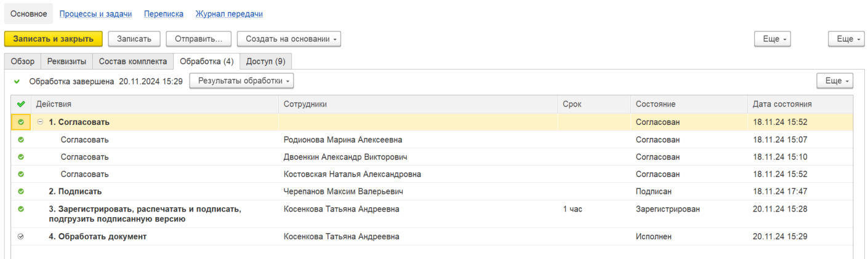Click date 20.11.24 15:29
This screenshot has width=868, height=259.
coord(780,236)
